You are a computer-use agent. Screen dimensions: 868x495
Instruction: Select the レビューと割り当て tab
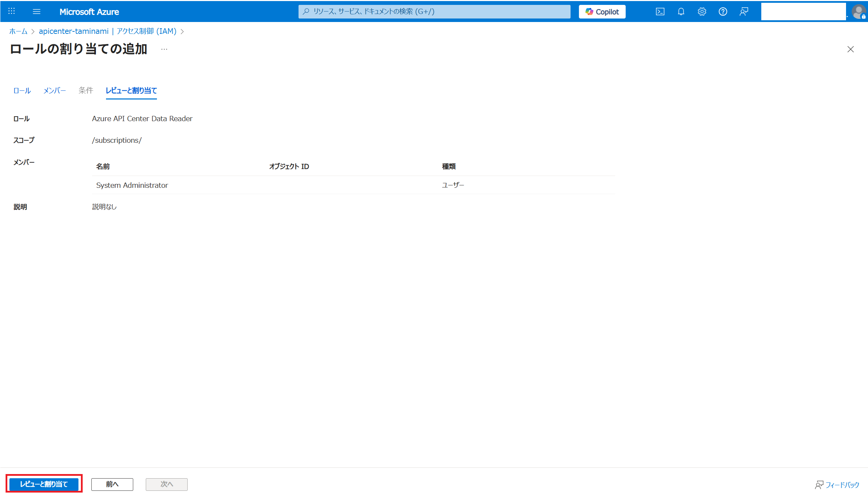131,91
